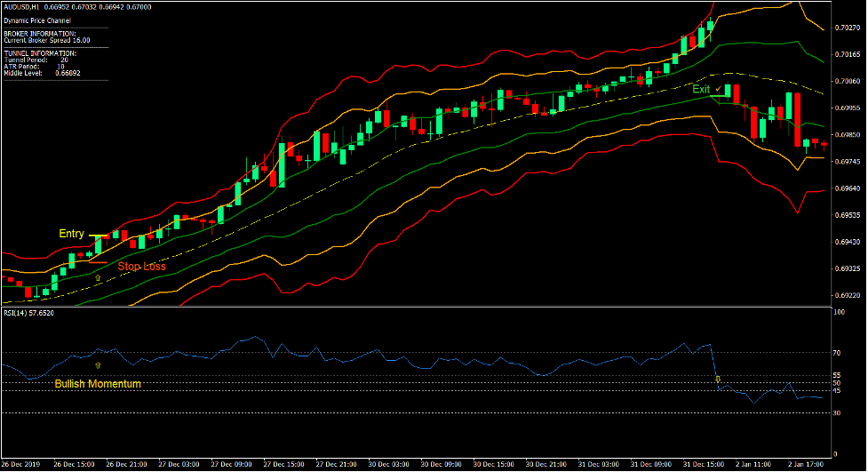This screenshot has width=868, height=472.
Task: Select the yellow Entry level line
Action: pyautogui.click(x=98, y=236)
